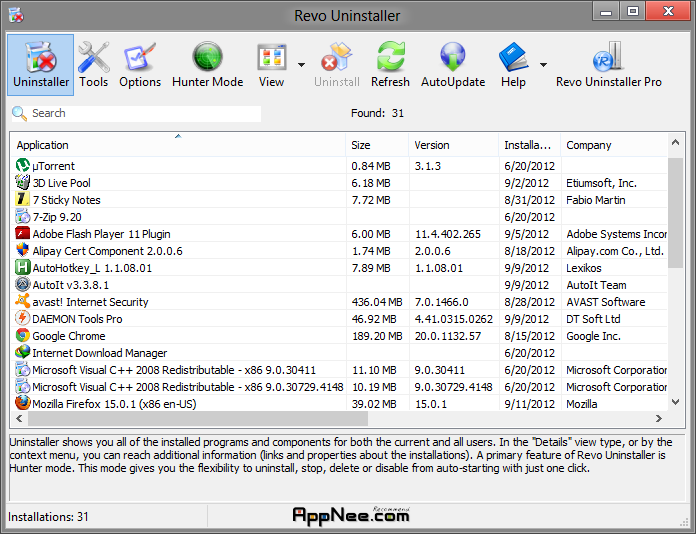
Task: Select the Adobe Flash Player icon
Action: click(x=23, y=233)
